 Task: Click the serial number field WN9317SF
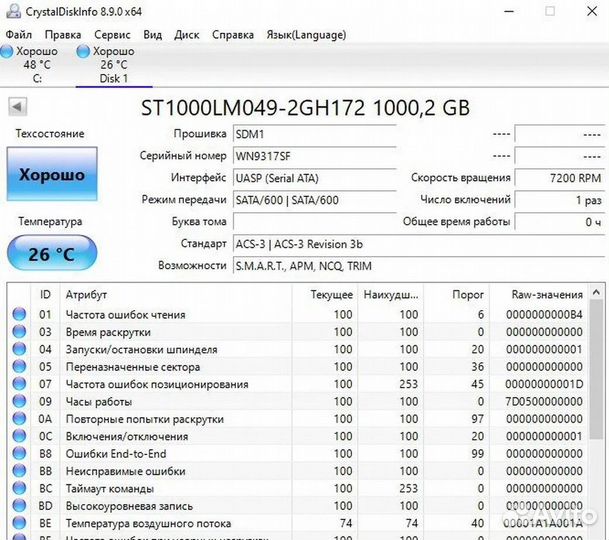click(x=315, y=156)
